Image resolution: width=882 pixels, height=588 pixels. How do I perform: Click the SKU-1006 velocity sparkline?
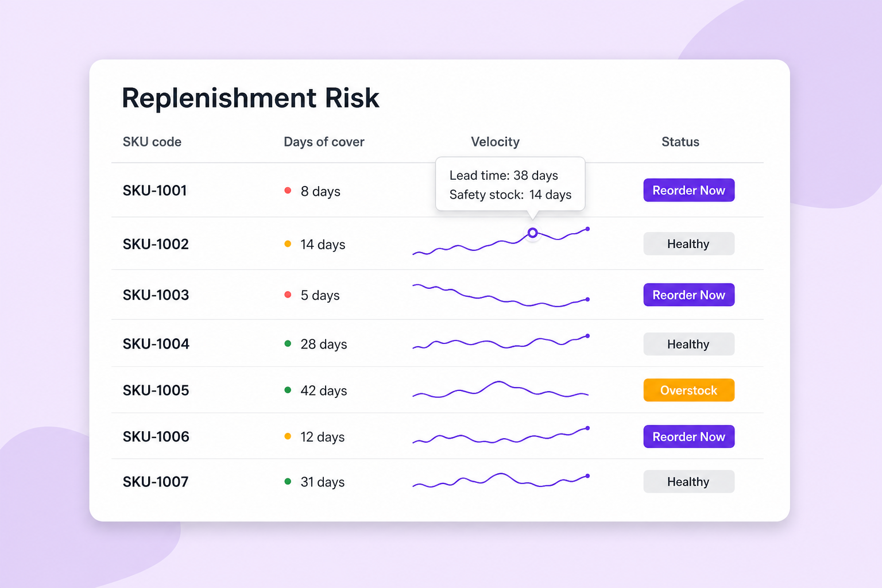point(501,436)
